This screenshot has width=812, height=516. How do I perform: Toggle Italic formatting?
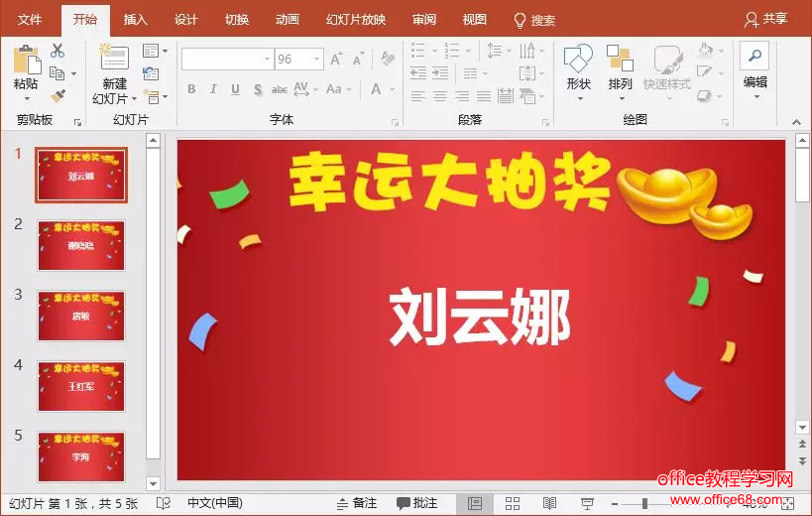pos(213,89)
